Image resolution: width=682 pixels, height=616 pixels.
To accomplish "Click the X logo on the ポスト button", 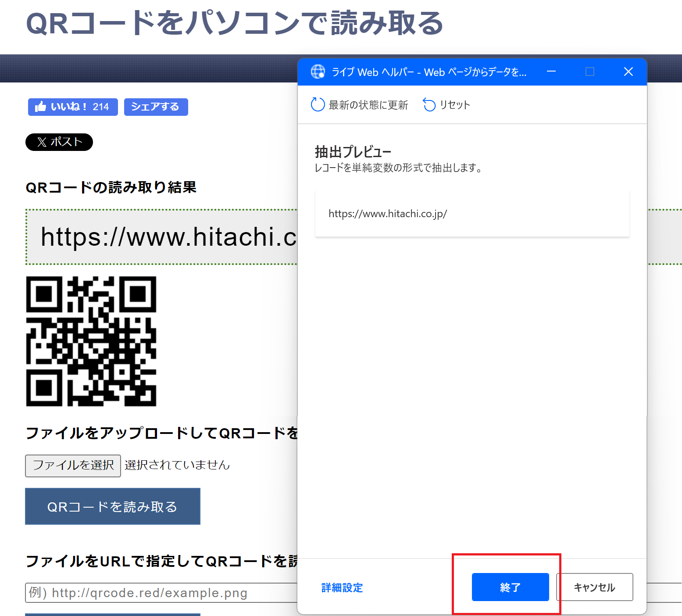I will [x=42, y=142].
